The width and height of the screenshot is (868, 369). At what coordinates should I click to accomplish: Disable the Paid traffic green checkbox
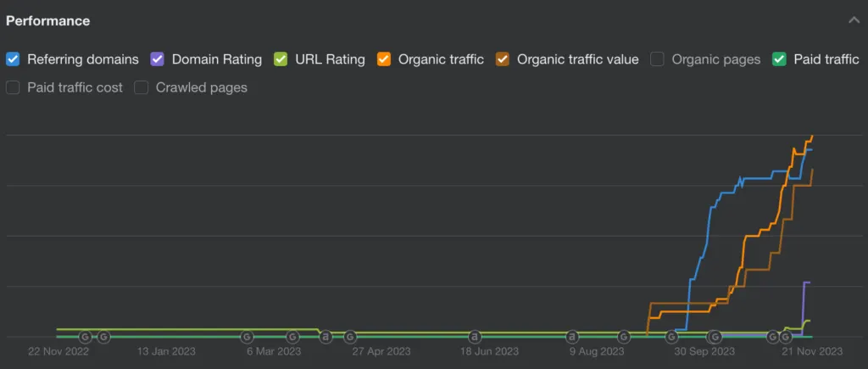point(780,59)
